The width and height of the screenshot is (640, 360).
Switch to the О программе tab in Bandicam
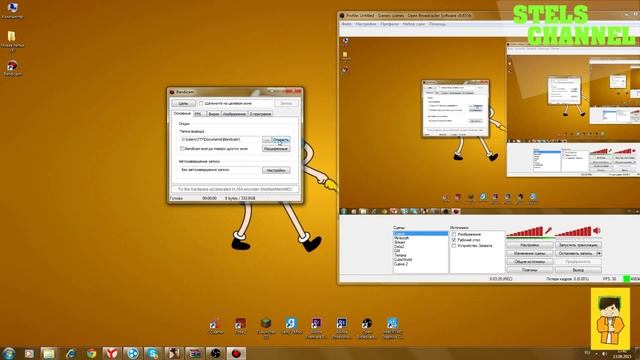coord(260,114)
